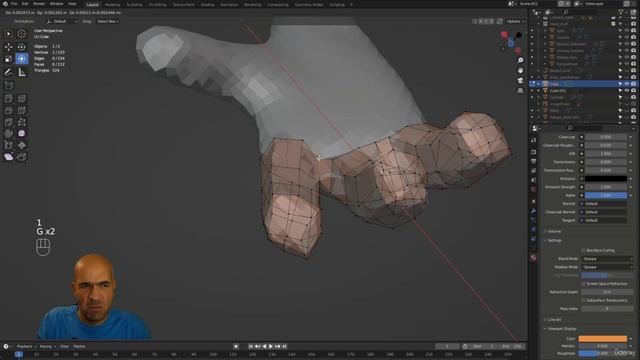Activate the Annotate pencil tool
Image resolution: width=640 pixels, height=360 pixels.
[x=9, y=72]
